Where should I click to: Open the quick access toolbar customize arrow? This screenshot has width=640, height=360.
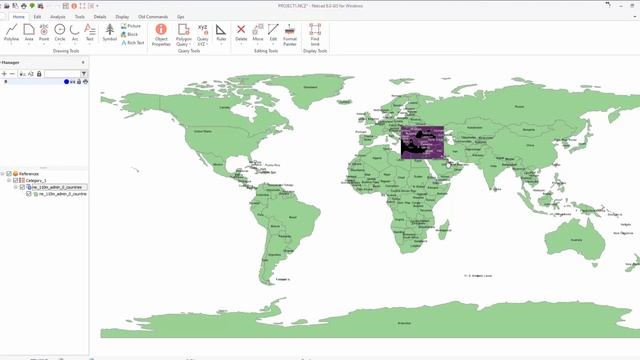[x=97, y=6]
